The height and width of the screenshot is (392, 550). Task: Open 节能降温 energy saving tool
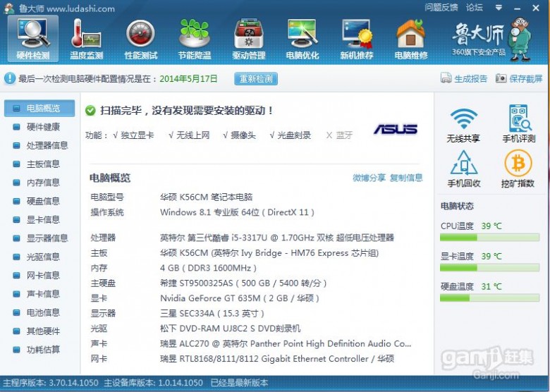(x=195, y=39)
